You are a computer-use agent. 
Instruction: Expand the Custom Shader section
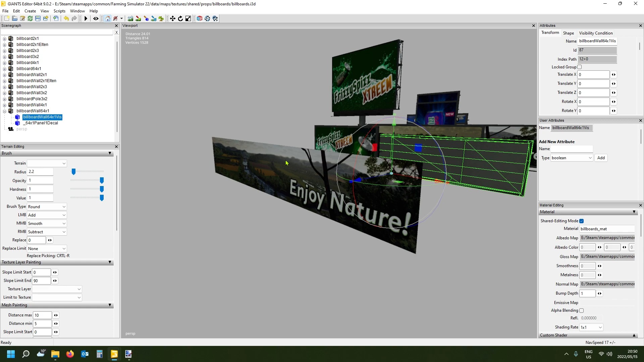coord(634,335)
